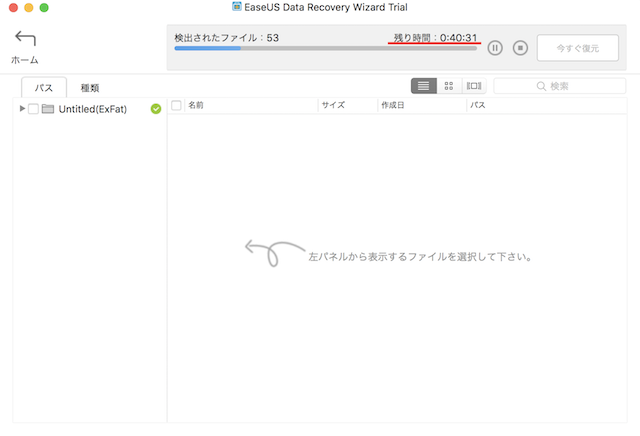Click the 残り時間 0:40:31 readout
This screenshot has width=640, height=436.
435,38
